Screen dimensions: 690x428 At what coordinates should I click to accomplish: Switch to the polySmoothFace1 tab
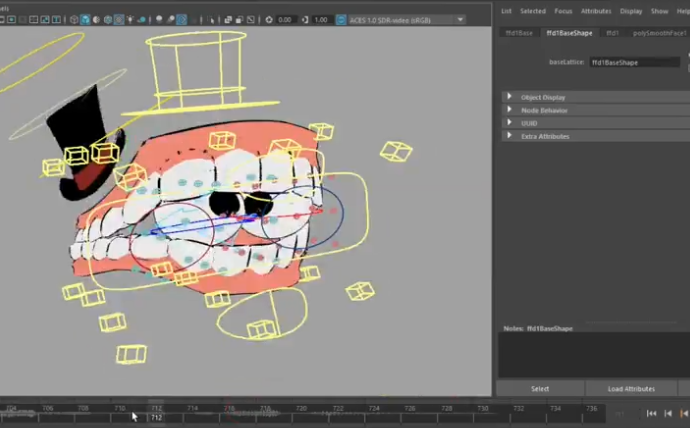[659, 33]
